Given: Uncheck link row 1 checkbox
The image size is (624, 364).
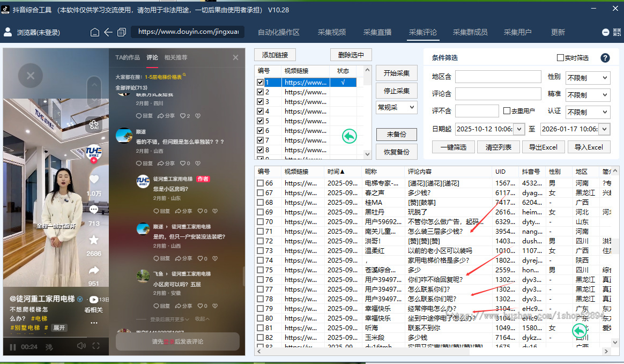Looking at the screenshot, I should (x=260, y=83).
